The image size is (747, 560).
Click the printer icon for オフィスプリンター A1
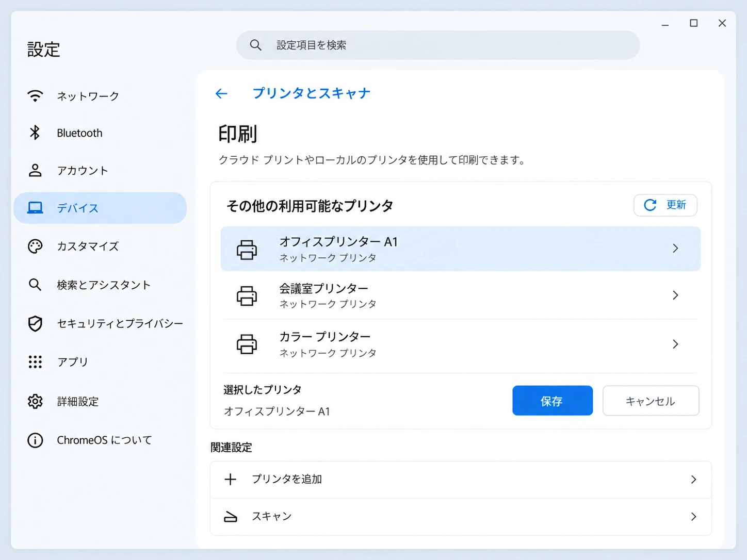pos(247,250)
